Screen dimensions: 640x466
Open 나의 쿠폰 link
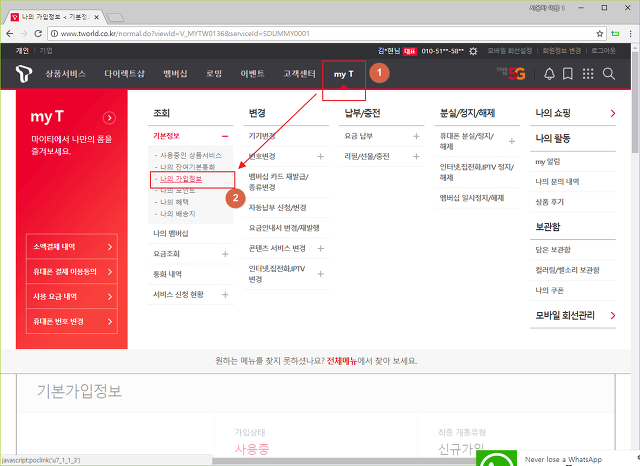tap(549, 291)
